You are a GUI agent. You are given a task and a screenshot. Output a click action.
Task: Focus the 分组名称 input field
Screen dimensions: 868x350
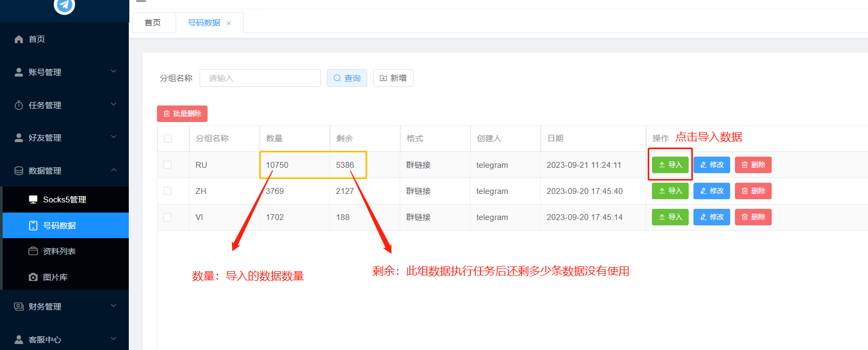260,78
